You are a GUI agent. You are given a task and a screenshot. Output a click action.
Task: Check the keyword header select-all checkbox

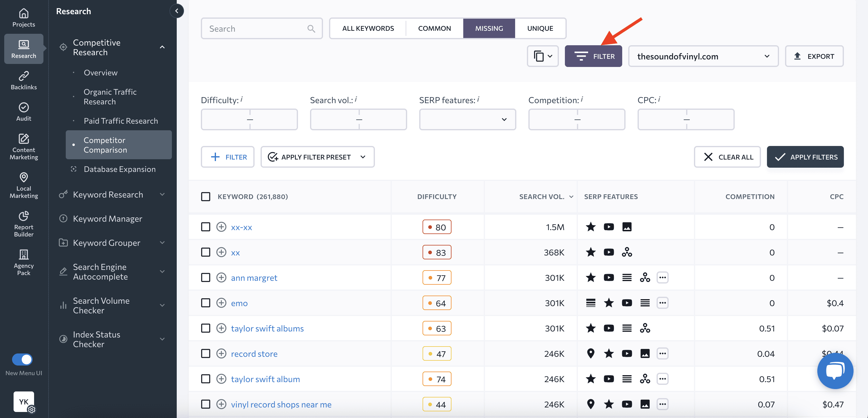click(206, 196)
